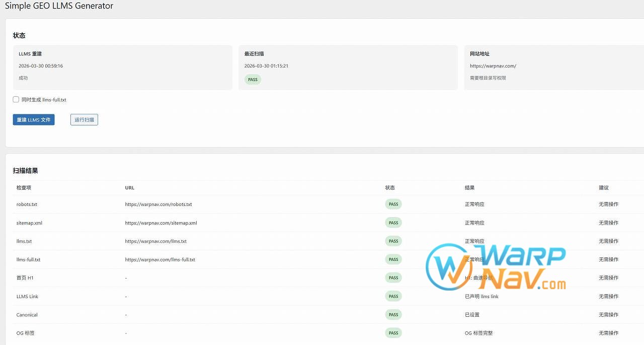Click the PASS badge in robots.txt row
644x345 pixels.
point(393,204)
